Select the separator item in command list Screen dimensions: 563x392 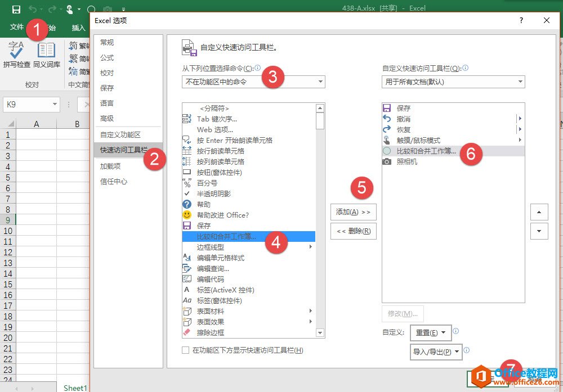pyautogui.click(x=215, y=108)
